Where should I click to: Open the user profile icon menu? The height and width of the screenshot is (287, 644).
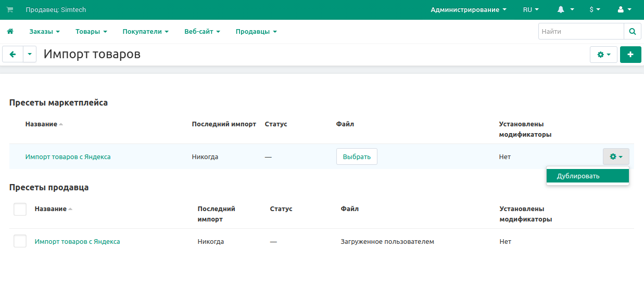(624, 10)
